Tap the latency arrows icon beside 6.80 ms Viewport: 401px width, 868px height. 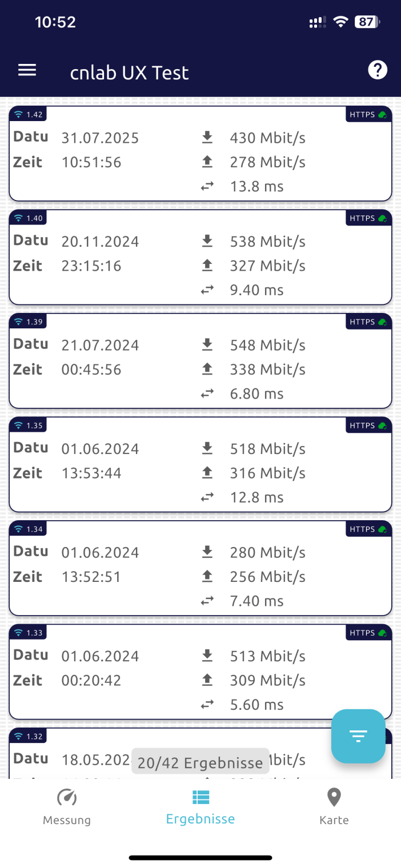(x=207, y=393)
